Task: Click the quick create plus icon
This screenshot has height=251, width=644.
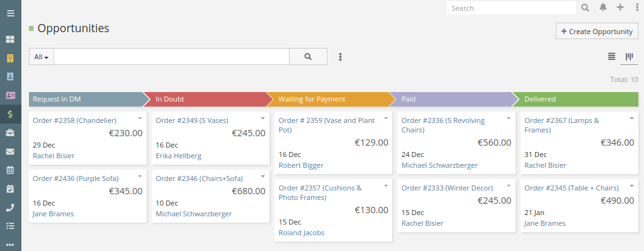Action: pos(620,8)
